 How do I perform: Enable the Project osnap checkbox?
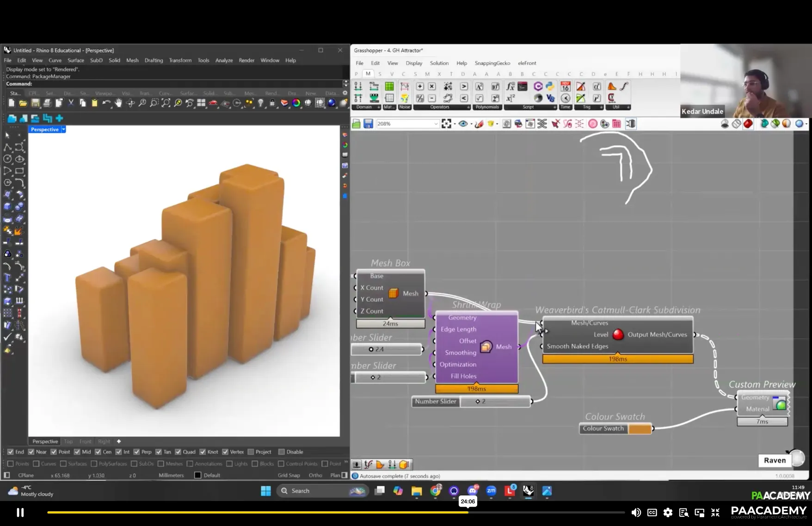251,452
